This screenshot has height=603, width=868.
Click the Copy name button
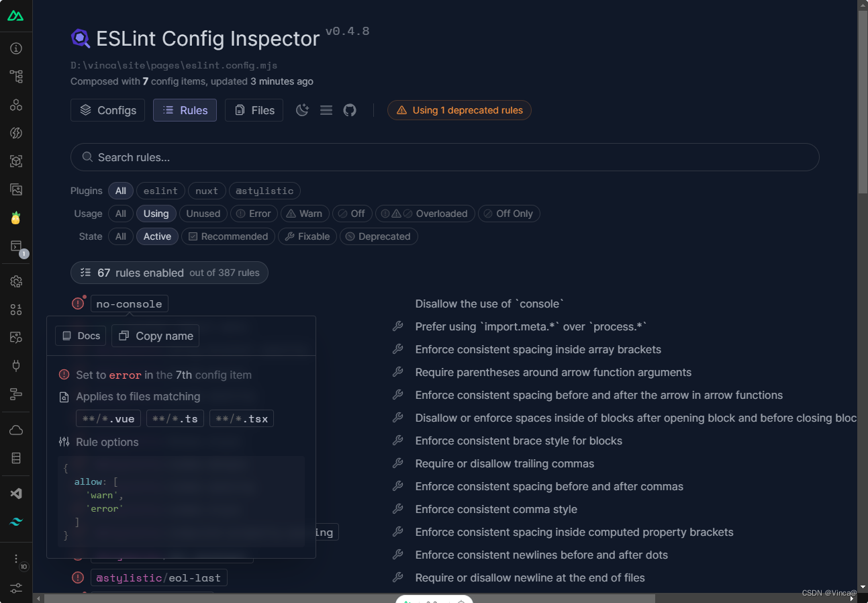(156, 336)
